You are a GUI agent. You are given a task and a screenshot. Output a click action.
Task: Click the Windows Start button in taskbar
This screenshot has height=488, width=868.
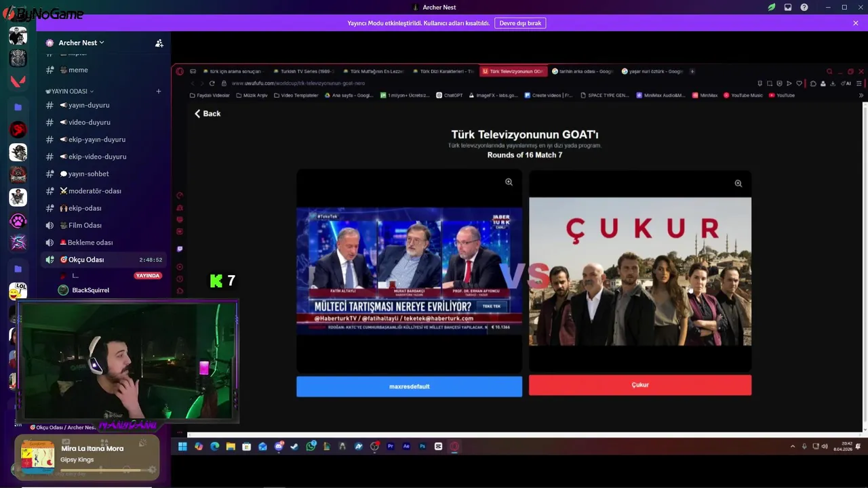coord(182,447)
